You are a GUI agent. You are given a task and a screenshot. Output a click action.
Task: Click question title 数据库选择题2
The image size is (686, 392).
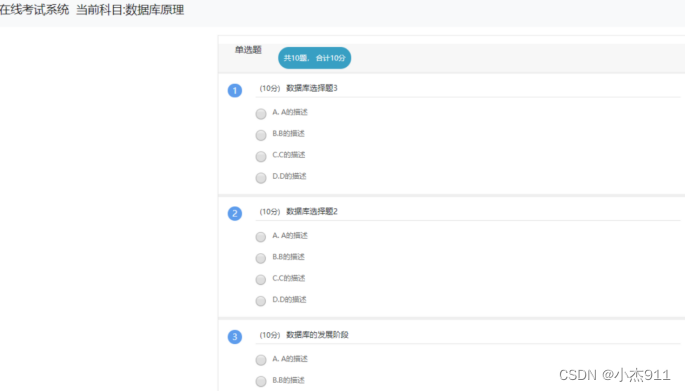pyautogui.click(x=312, y=211)
